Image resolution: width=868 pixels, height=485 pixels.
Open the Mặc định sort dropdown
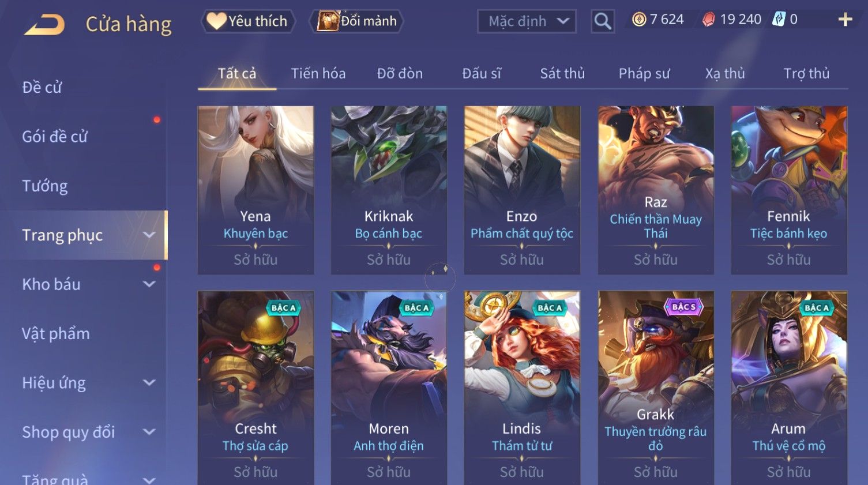[527, 21]
